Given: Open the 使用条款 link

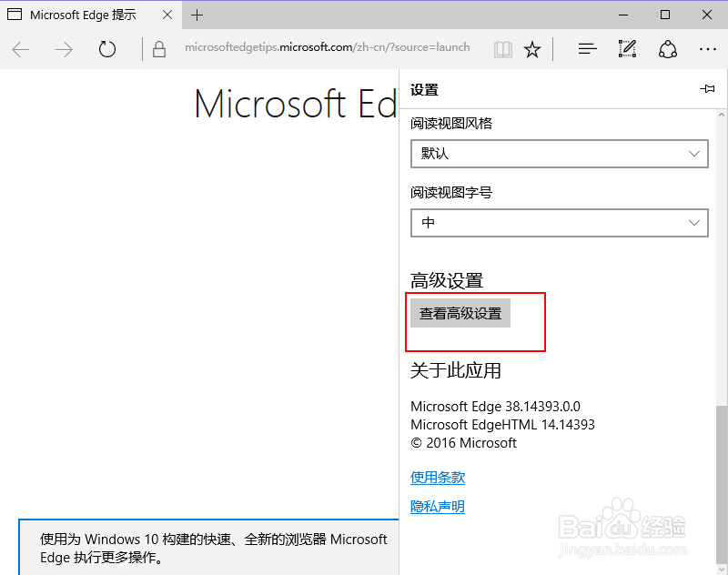Looking at the screenshot, I should pyautogui.click(x=438, y=477).
